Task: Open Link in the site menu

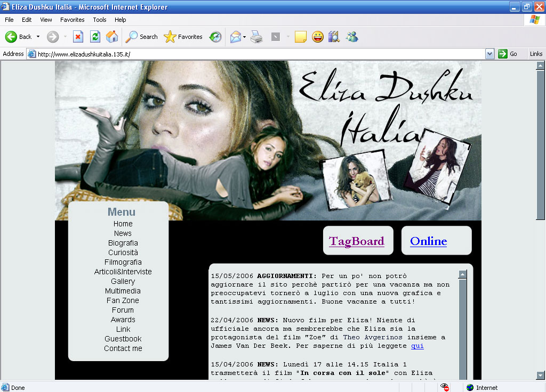Action: pos(123,329)
